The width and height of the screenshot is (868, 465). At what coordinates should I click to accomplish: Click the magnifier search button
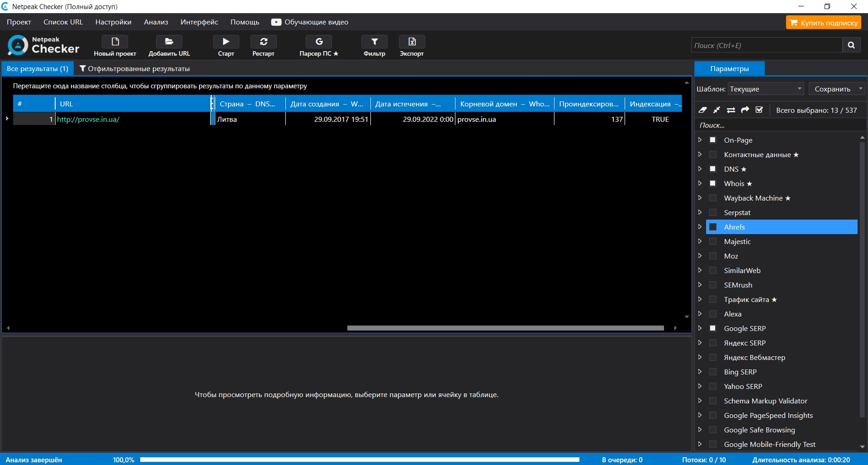[851, 45]
